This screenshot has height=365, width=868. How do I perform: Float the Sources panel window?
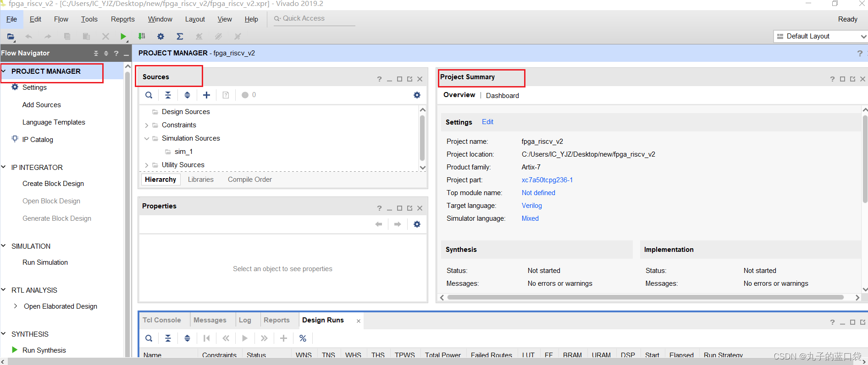click(409, 79)
